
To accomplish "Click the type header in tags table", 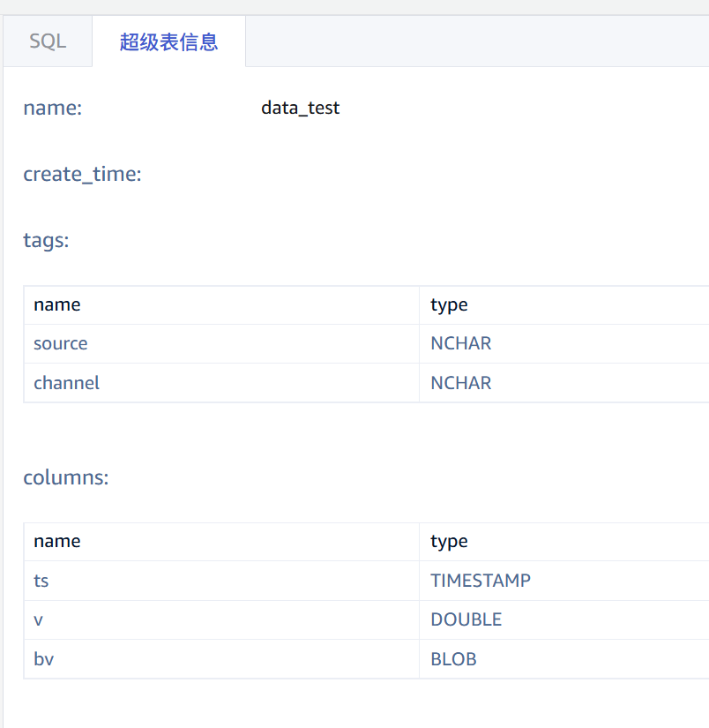I will pyautogui.click(x=449, y=304).
